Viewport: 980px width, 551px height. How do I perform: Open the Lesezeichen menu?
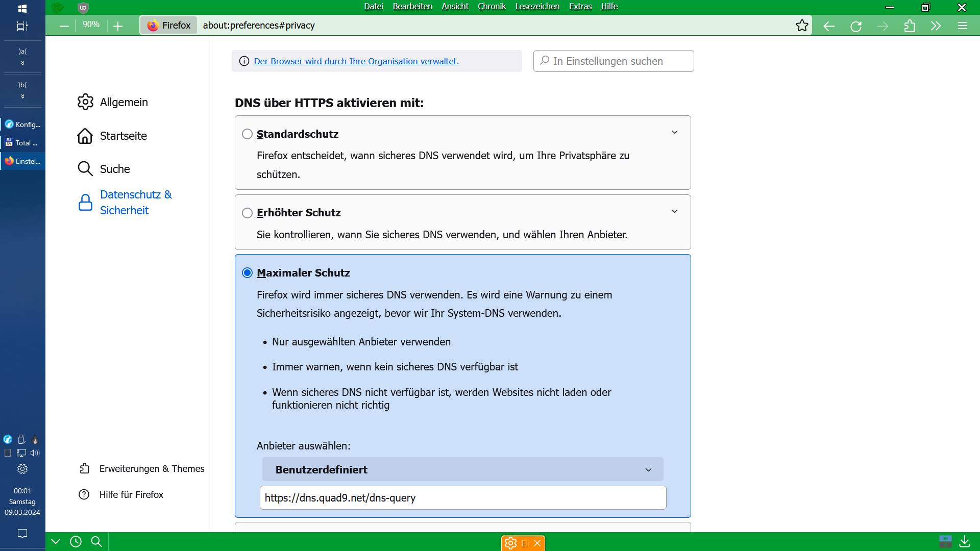pyautogui.click(x=537, y=7)
